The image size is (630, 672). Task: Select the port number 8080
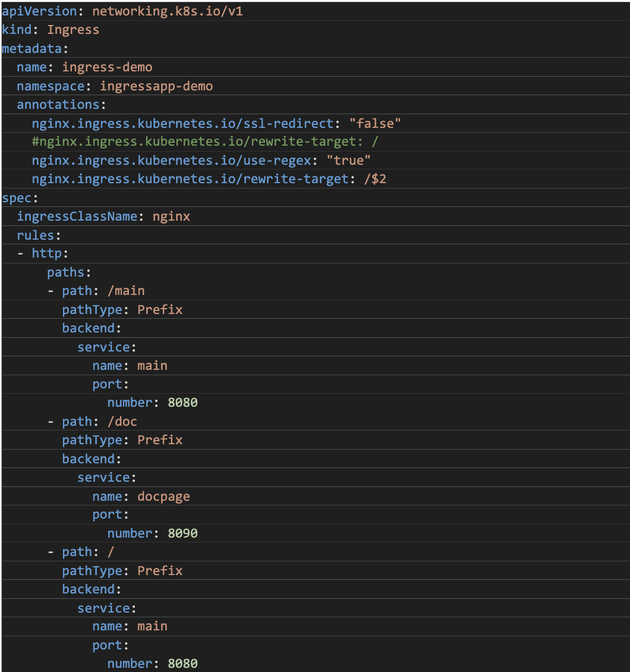tap(183, 402)
